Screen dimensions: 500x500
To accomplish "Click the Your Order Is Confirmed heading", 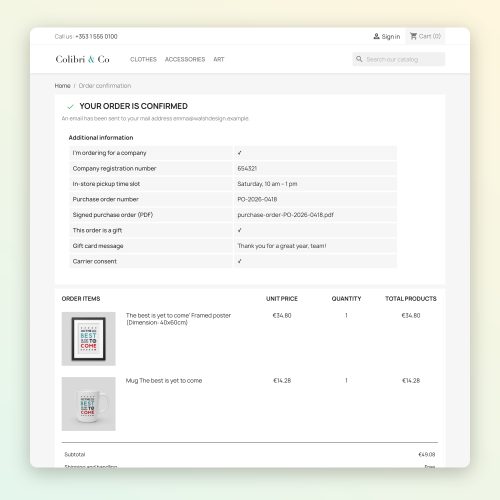I will coord(133,106).
